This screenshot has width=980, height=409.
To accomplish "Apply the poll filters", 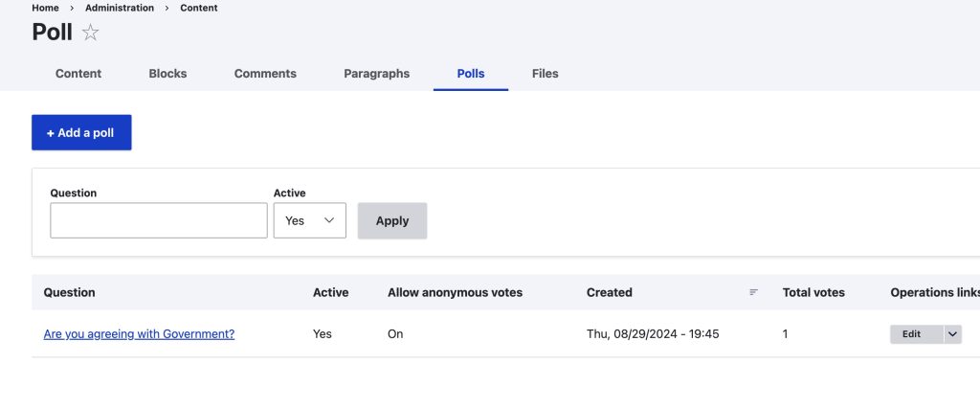I will (x=391, y=220).
